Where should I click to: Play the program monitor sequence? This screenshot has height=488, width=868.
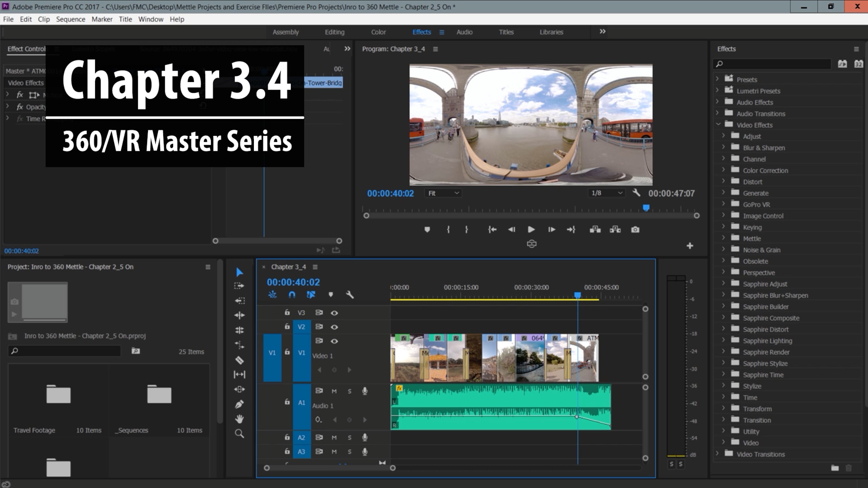pos(531,229)
